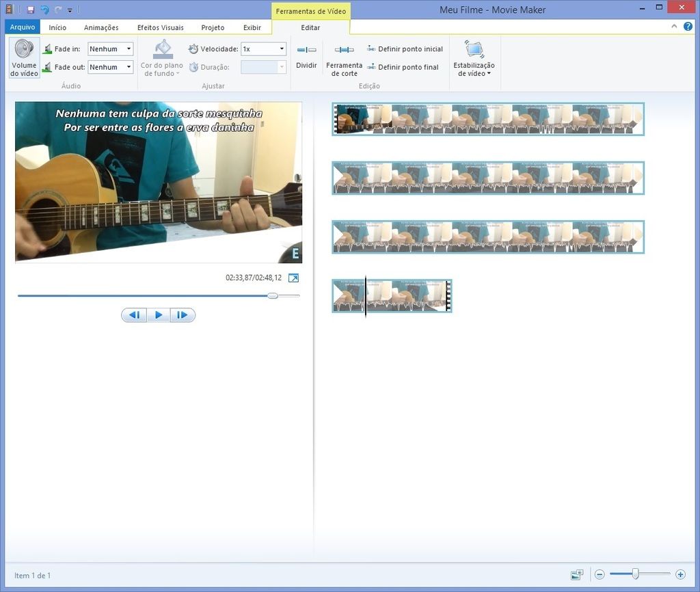Select the Ferramenta de corte trim tool
This screenshot has width=700, height=592.
point(344,50)
